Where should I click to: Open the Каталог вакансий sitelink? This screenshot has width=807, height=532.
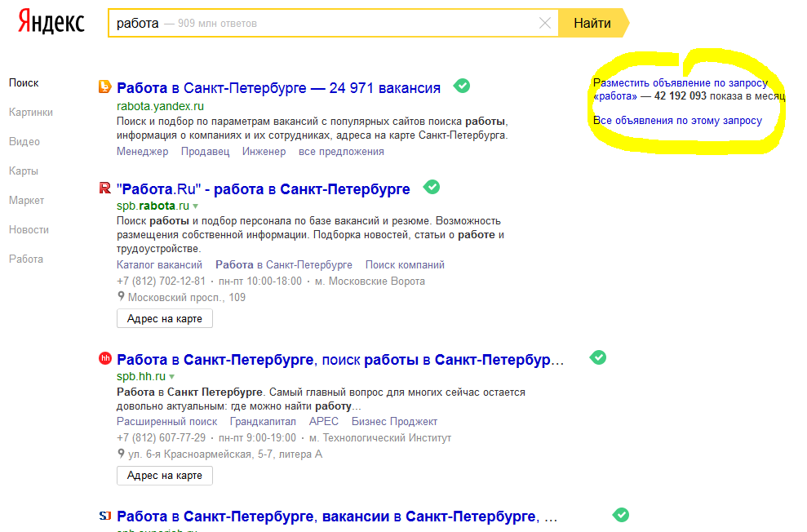pyautogui.click(x=159, y=265)
